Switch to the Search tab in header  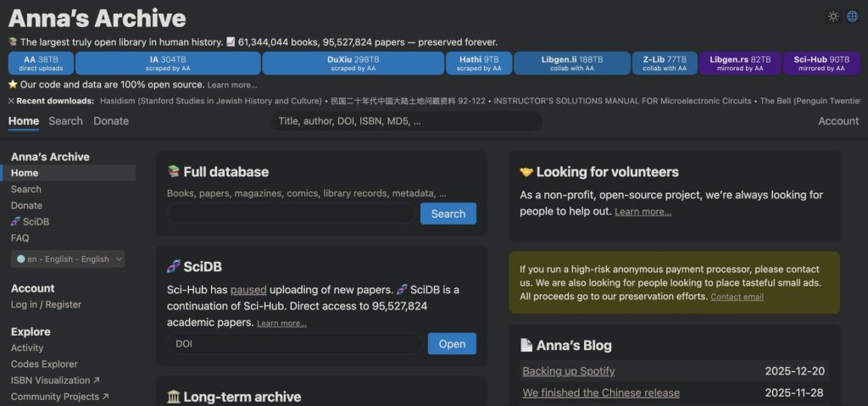65,121
